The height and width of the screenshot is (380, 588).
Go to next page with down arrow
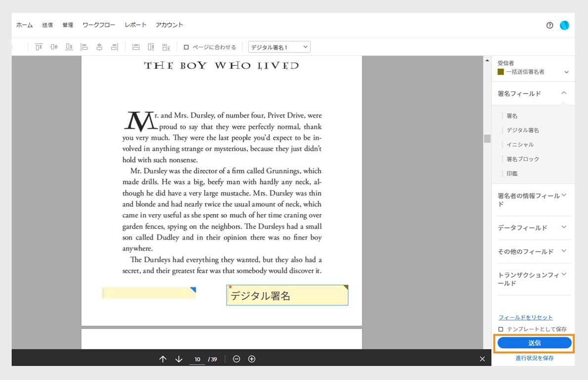[179, 359]
